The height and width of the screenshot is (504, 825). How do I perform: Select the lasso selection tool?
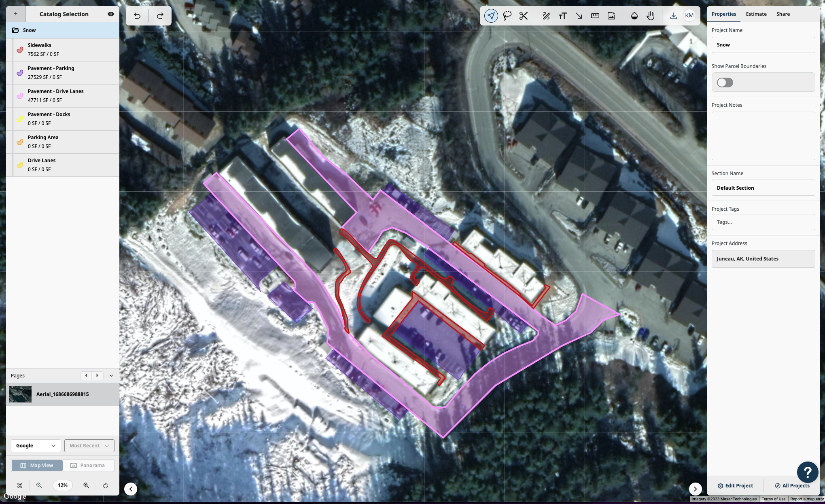click(507, 16)
